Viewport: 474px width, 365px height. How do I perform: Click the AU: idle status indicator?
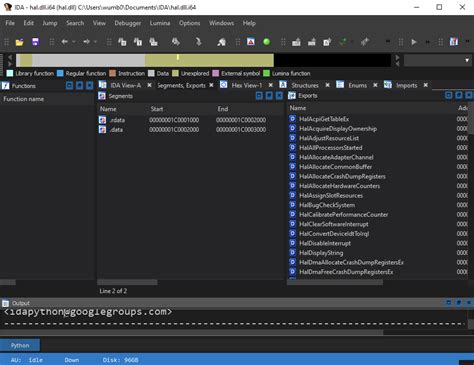pyautogui.click(x=27, y=360)
